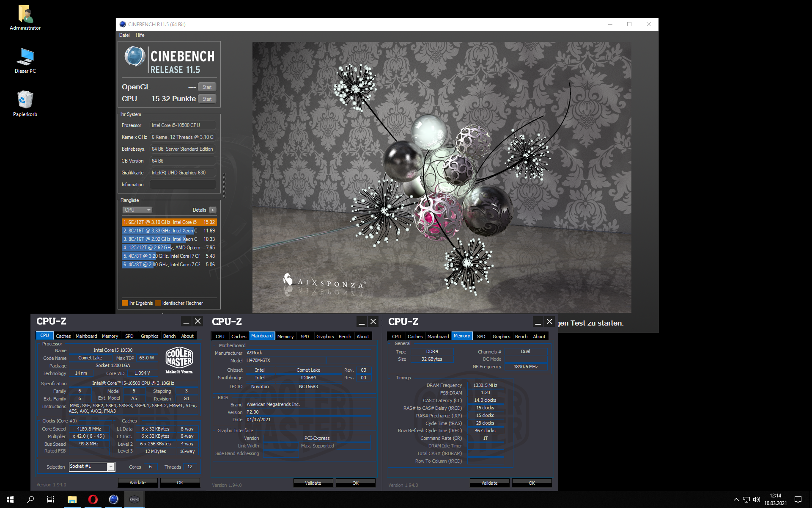Open the notification center icon
Screen dimensions: 812x508
[798, 500]
